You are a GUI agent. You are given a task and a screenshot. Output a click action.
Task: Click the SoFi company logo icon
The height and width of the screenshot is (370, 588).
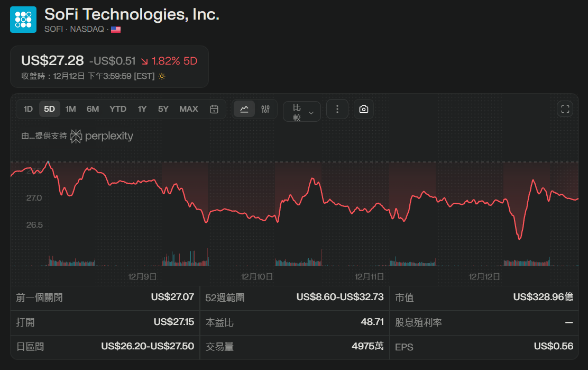(23, 20)
